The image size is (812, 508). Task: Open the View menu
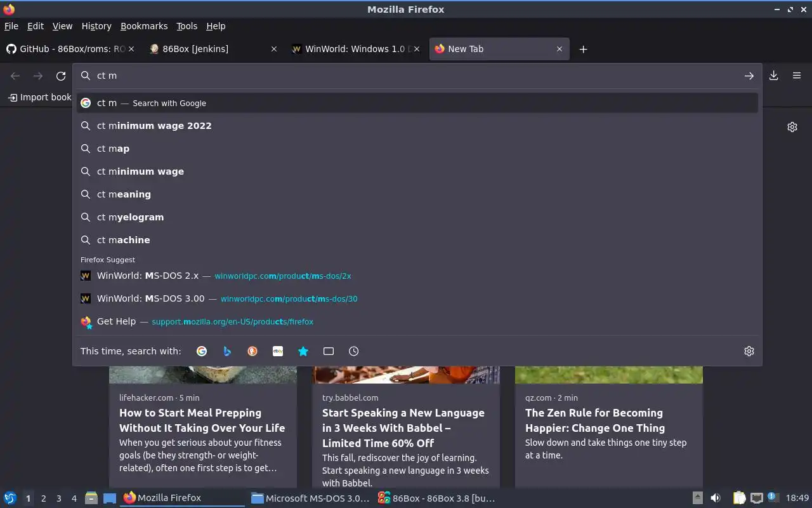tap(62, 26)
